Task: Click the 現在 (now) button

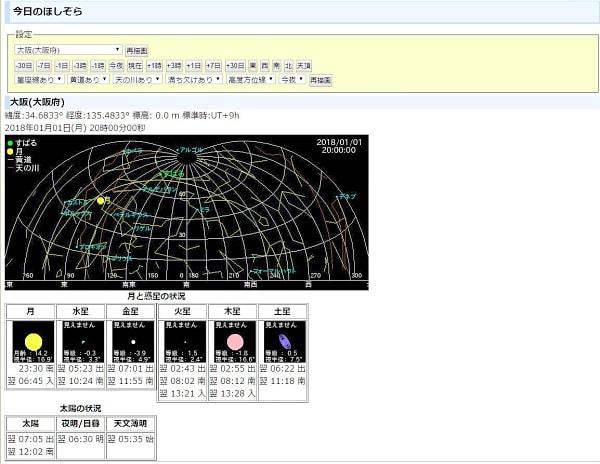Action: (x=137, y=65)
